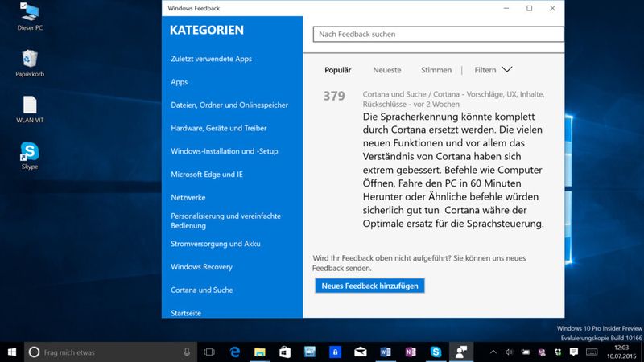644x362 pixels.
Task: Click the Cortana circle icon
Action: pos(34,352)
